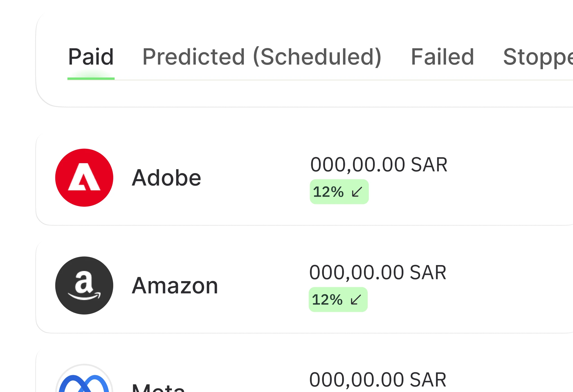573x392 pixels.
Task: Click the red Adobe logo icon
Action: [84, 178]
